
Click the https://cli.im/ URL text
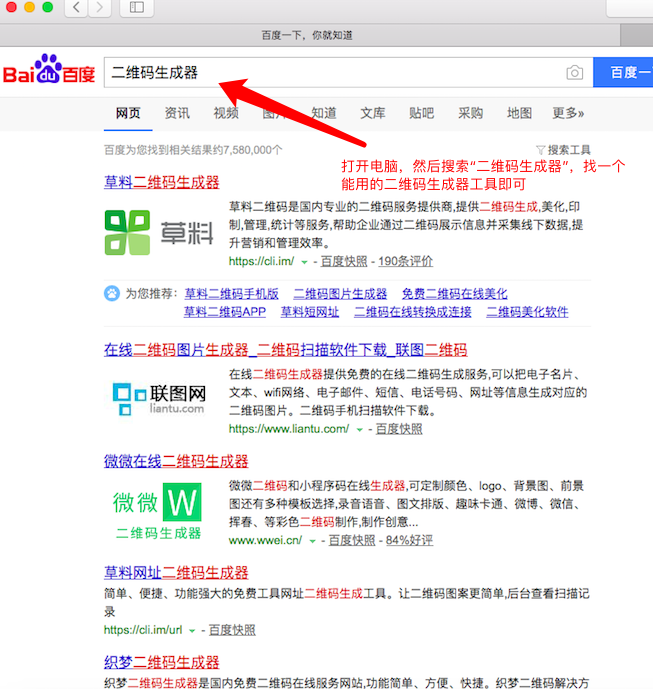tap(261, 261)
